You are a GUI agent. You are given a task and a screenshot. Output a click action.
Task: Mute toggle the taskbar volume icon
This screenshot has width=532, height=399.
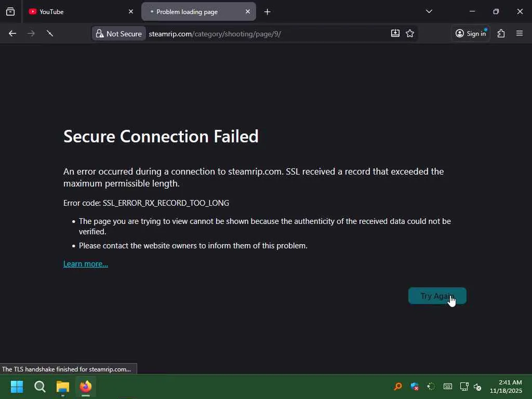click(477, 387)
